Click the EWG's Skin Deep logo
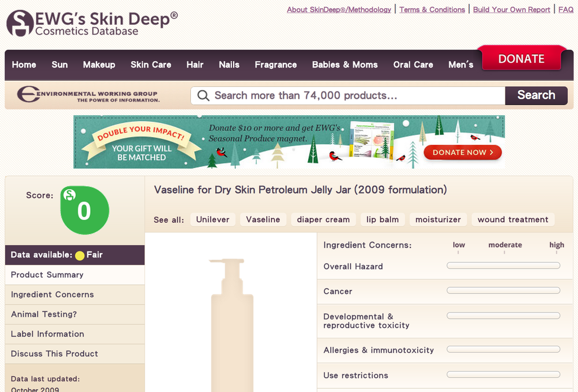Viewport: 578px width, 392px height. (x=92, y=23)
